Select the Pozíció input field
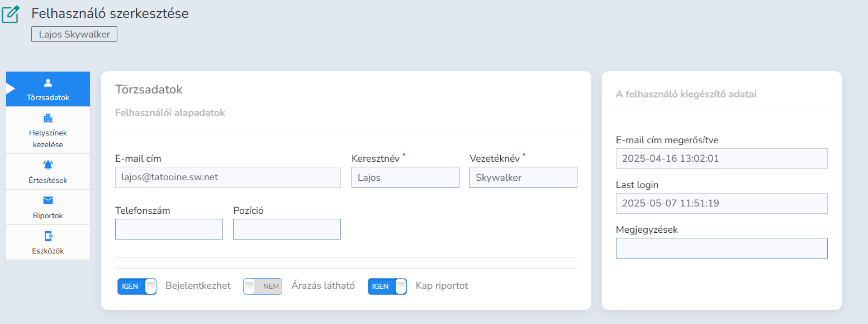The image size is (868, 324). click(287, 229)
